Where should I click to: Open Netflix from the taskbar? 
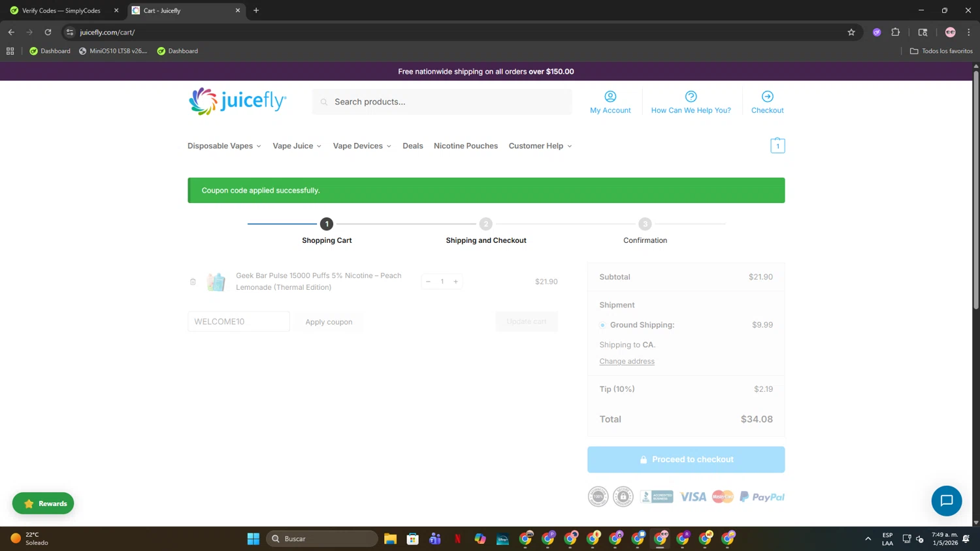click(x=457, y=539)
